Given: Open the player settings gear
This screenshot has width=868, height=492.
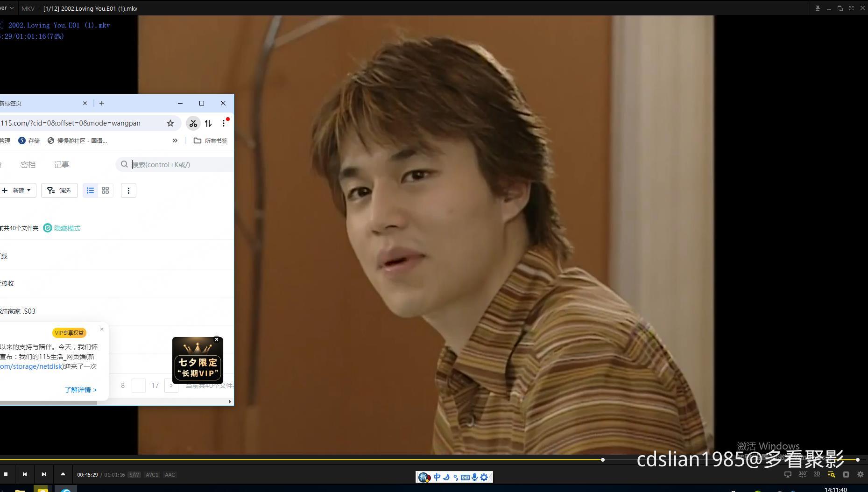Looking at the screenshot, I should coord(860,475).
